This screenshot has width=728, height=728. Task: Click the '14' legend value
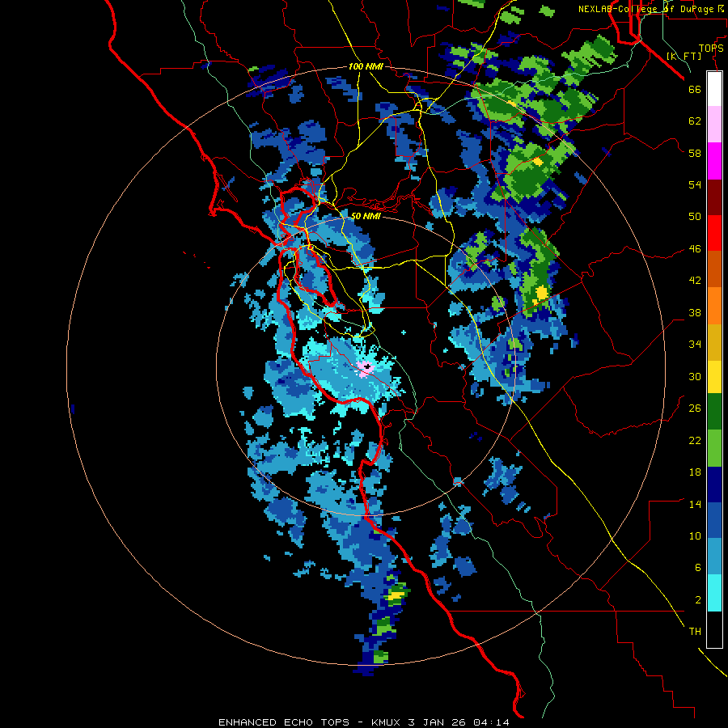[695, 504]
